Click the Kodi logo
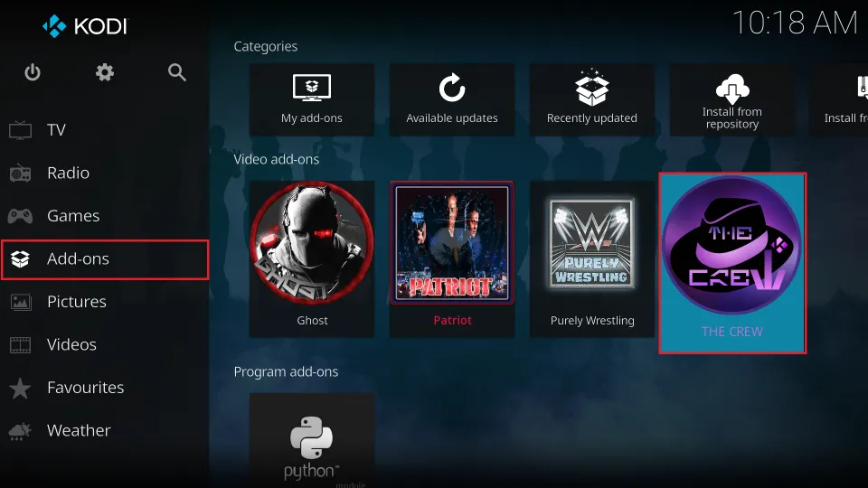This screenshot has width=868, height=488. pos(85,26)
